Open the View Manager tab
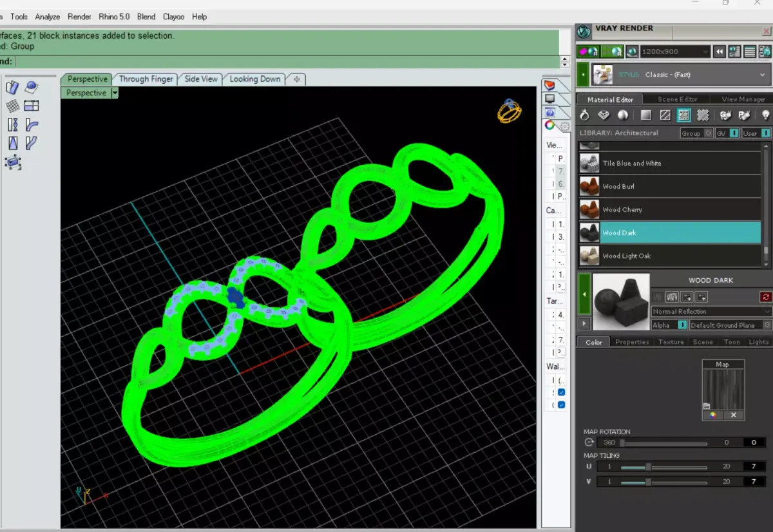This screenshot has height=532, width=773. click(x=743, y=99)
